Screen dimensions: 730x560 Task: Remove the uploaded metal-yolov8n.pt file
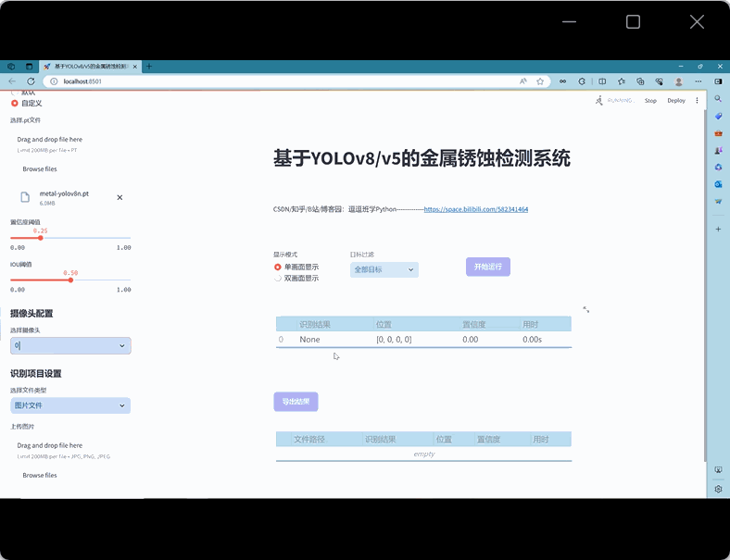120,198
